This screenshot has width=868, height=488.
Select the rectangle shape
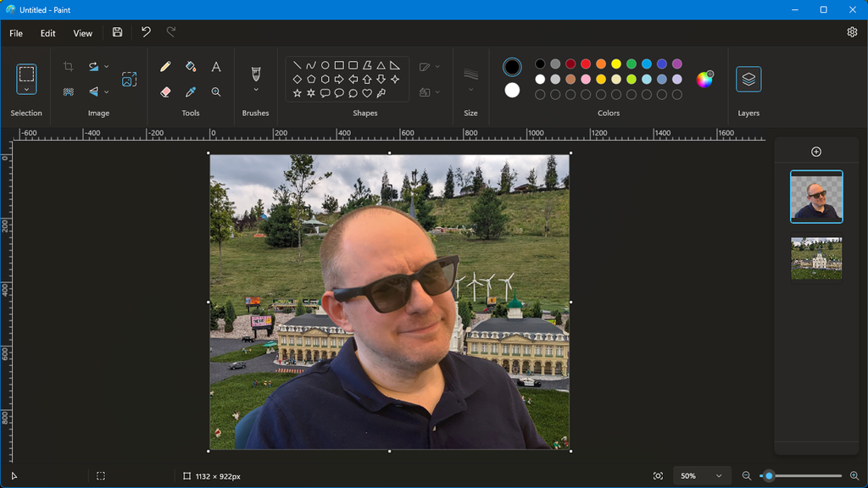tap(337, 64)
